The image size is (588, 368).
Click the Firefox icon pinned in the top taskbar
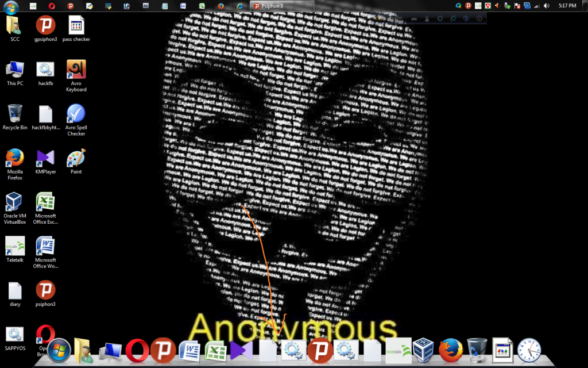(x=221, y=6)
